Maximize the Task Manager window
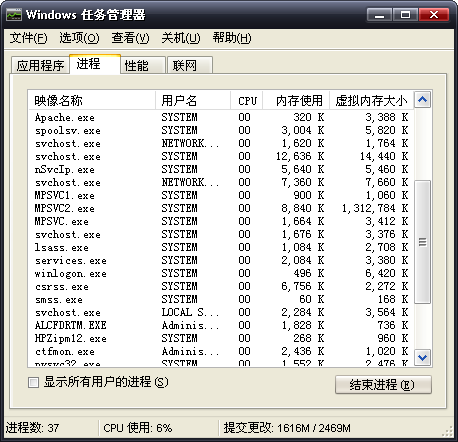 [x=405, y=15]
